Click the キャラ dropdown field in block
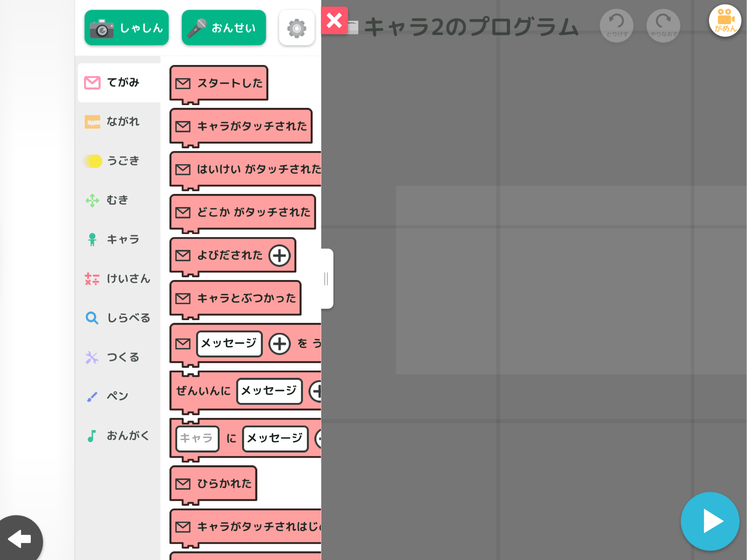 point(197,438)
